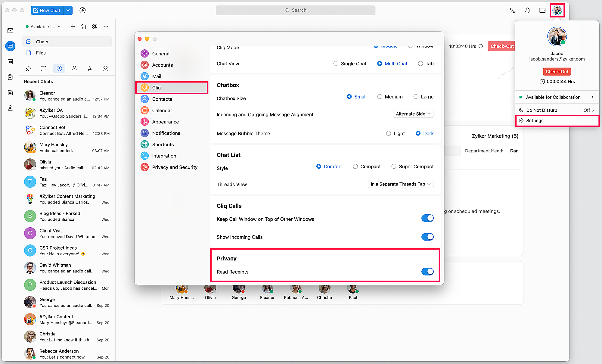The height and width of the screenshot is (364, 602).
Task: Open the calendar icon in left sidebar
Action: [x=10, y=61]
